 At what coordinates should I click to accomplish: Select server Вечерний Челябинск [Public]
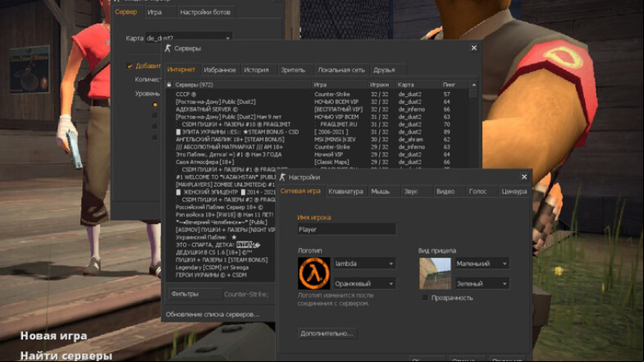(x=221, y=222)
